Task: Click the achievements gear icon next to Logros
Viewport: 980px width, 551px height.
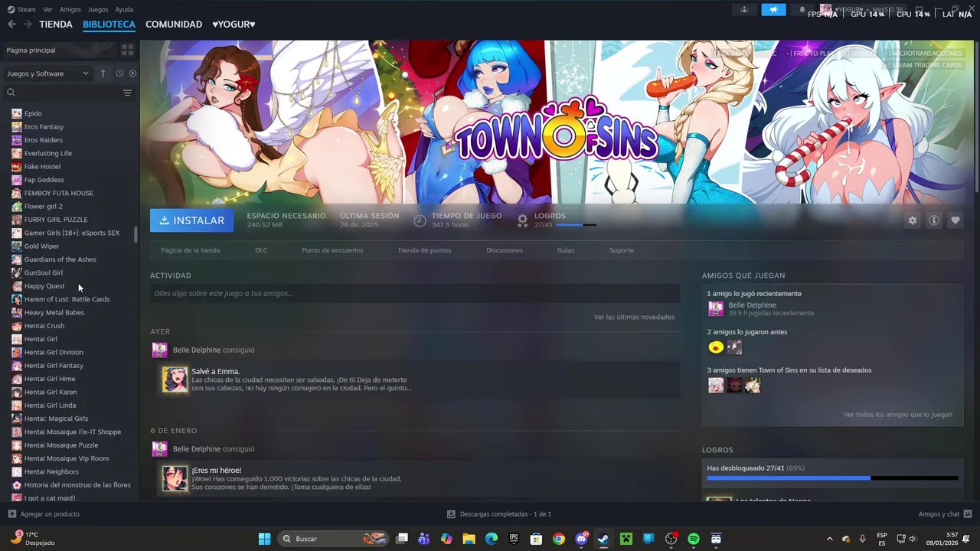Action: [x=522, y=220]
